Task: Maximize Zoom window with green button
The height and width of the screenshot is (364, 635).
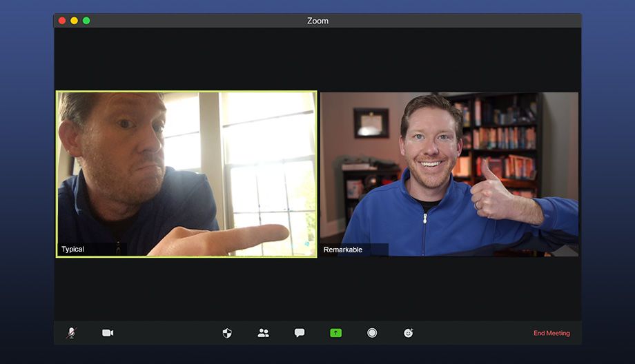Action: (86, 21)
